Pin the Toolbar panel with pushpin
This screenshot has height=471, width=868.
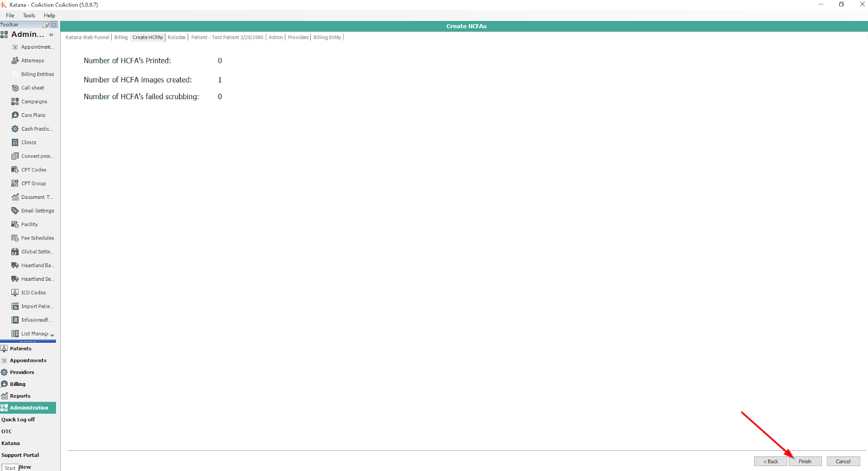pyautogui.click(x=46, y=25)
